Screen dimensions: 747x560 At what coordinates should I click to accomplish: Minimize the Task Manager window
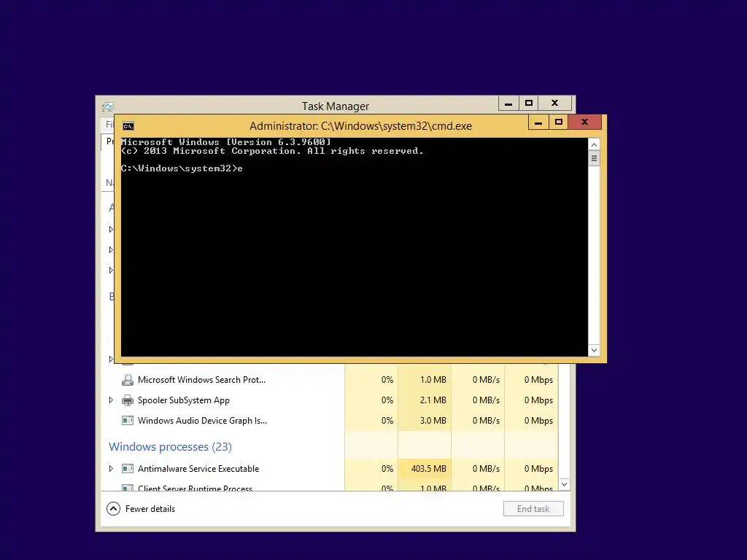click(508, 104)
